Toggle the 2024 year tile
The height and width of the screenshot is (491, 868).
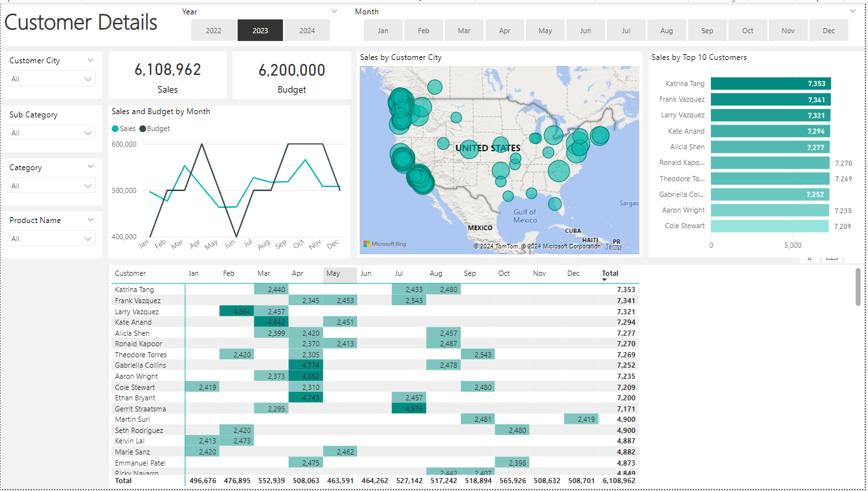click(307, 31)
